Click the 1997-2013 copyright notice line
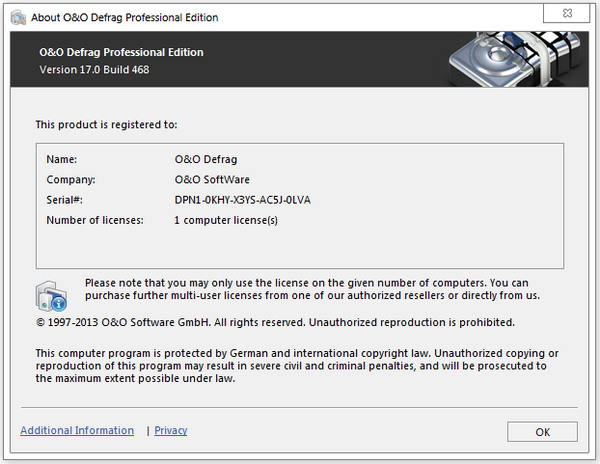The height and width of the screenshot is (464, 600). (x=275, y=323)
